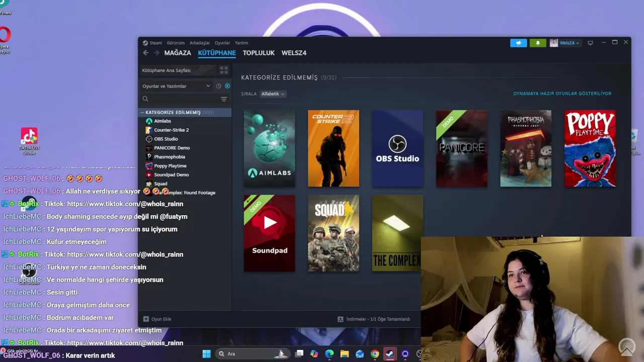Open the Yardım menu
644x362 pixels.
pos(241,43)
